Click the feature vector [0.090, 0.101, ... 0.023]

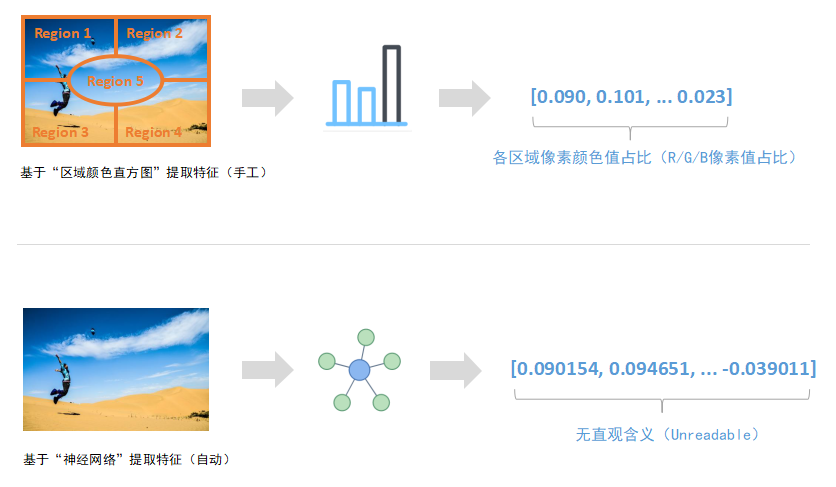632,96
